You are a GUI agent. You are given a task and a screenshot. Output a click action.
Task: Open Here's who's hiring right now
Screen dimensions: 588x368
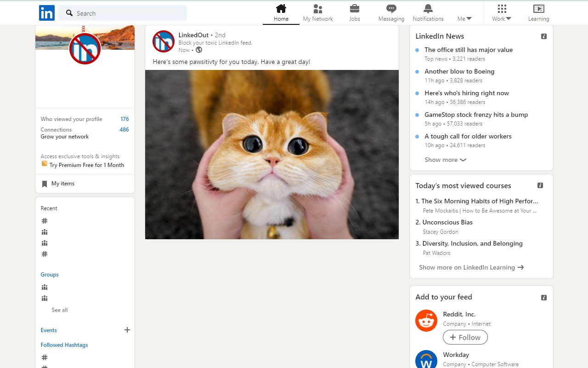[x=467, y=93]
